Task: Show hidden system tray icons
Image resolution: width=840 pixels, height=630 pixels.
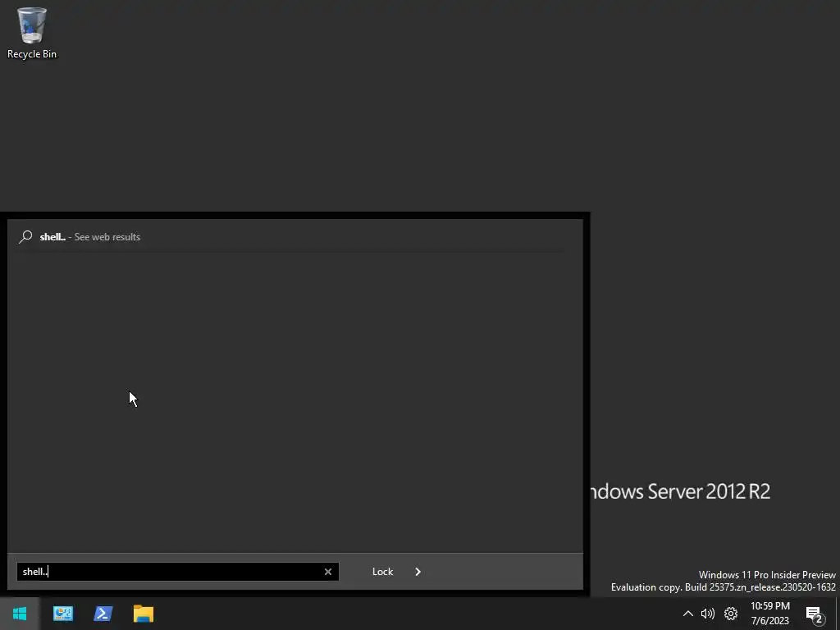Action: tap(688, 614)
